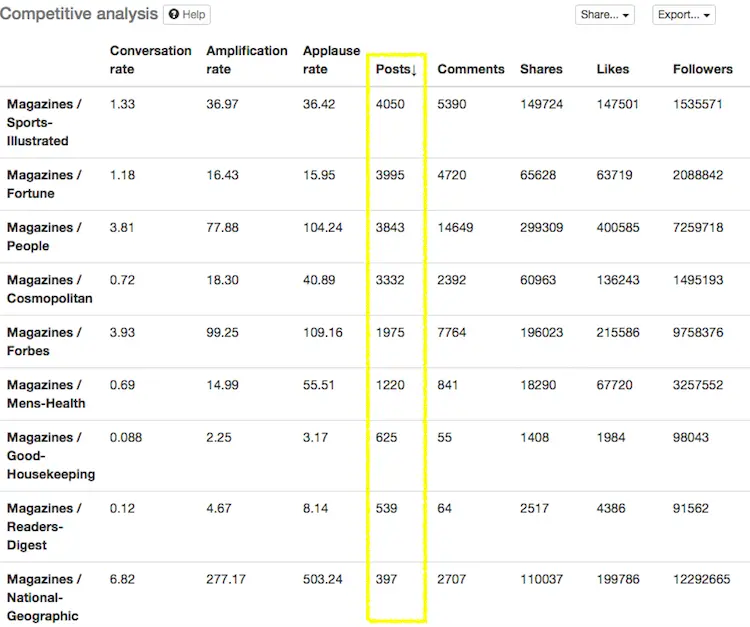Select Magazines / Mens-Health row
Image resolution: width=750 pixels, height=627 pixels.
(46, 394)
